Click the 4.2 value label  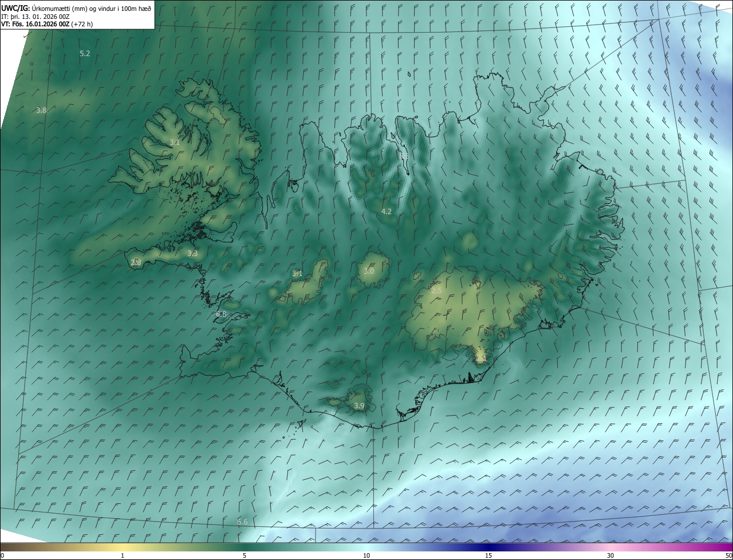[x=387, y=211]
